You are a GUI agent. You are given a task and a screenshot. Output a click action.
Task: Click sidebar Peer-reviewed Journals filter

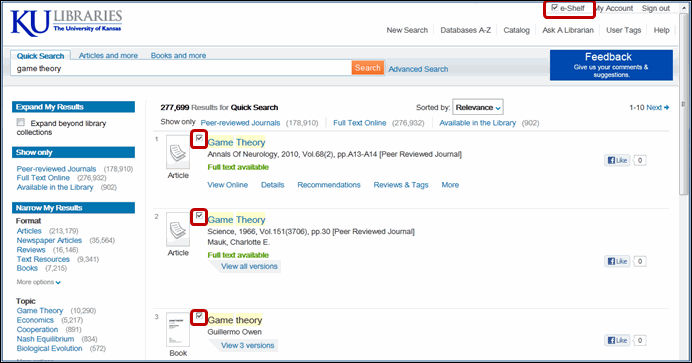point(56,169)
